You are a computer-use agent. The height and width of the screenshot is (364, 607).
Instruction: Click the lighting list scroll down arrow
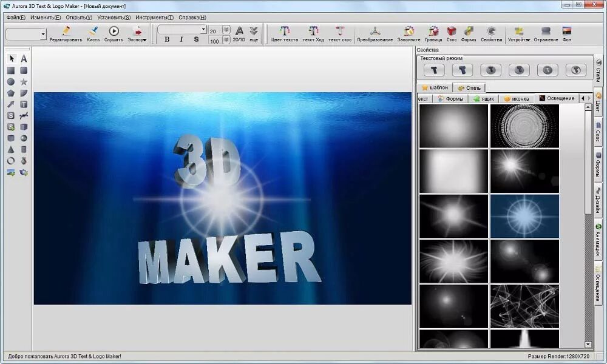588,344
